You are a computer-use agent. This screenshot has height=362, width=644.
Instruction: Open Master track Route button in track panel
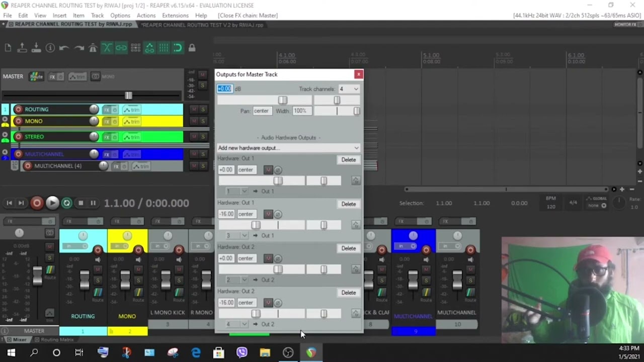tap(37, 76)
